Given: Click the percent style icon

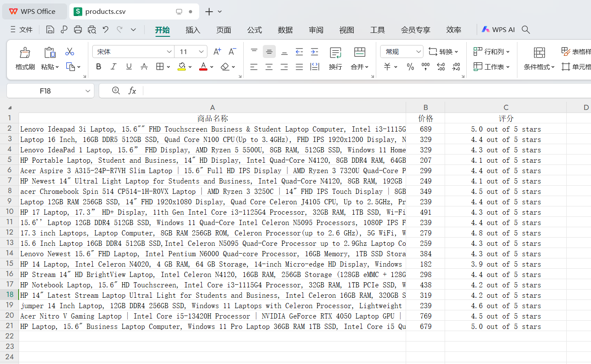Looking at the screenshot, I should point(410,67).
